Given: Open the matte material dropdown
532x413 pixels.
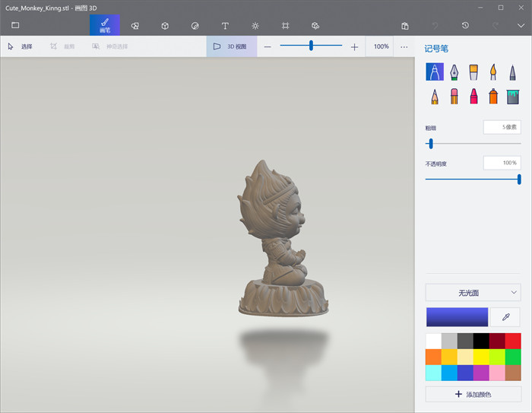Looking at the screenshot, I should tap(473, 293).
